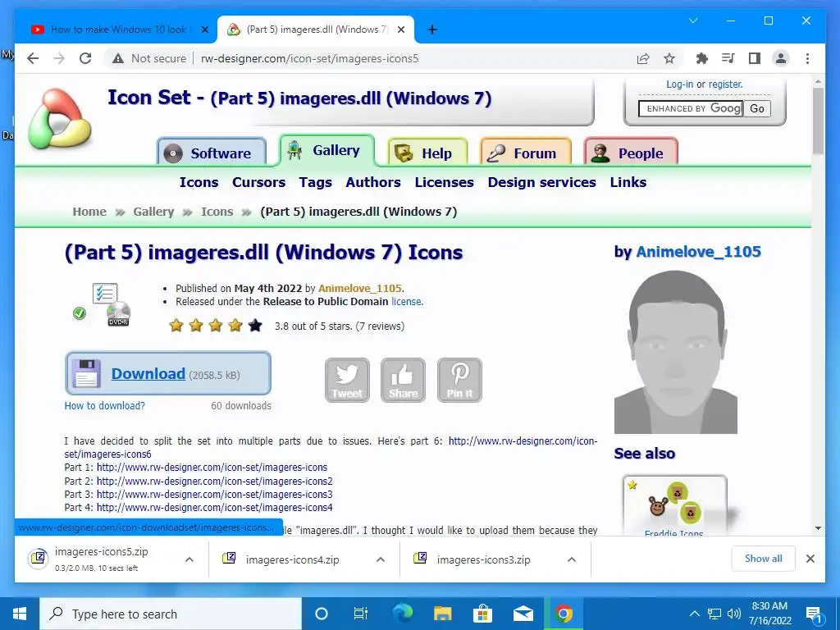This screenshot has width=840, height=630.
Task: Open Windows Start menu
Action: tap(20, 614)
